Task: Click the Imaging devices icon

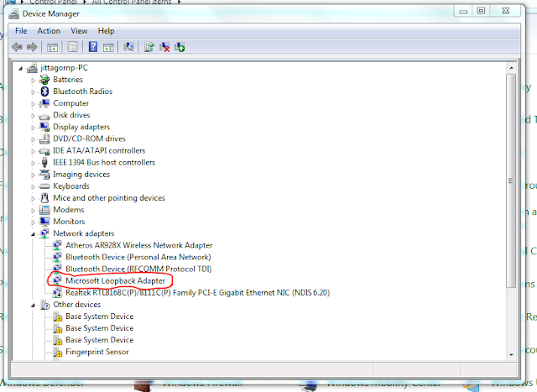Action: click(44, 174)
